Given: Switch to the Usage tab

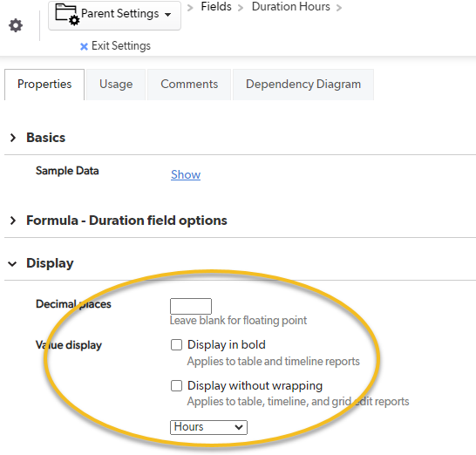Looking at the screenshot, I should (116, 85).
